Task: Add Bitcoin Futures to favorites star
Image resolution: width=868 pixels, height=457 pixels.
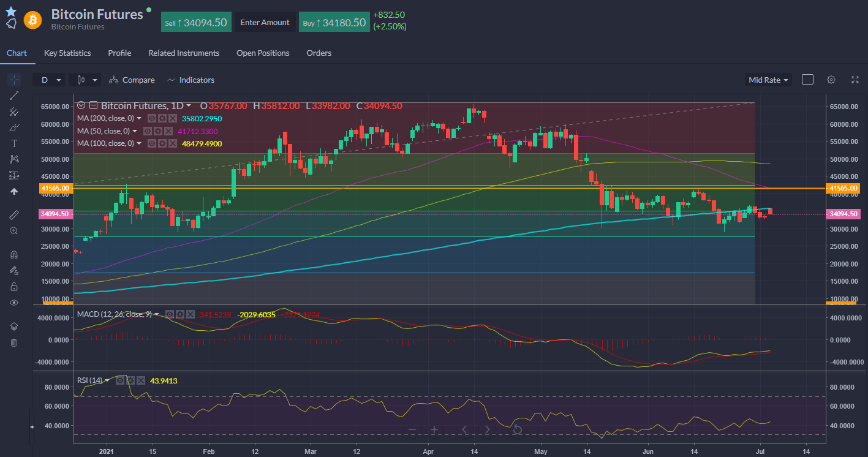Action: pyautogui.click(x=11, y=11)
